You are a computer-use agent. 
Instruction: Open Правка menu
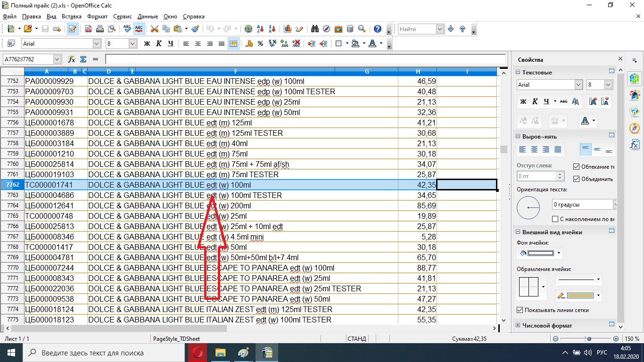pos(32,16)
